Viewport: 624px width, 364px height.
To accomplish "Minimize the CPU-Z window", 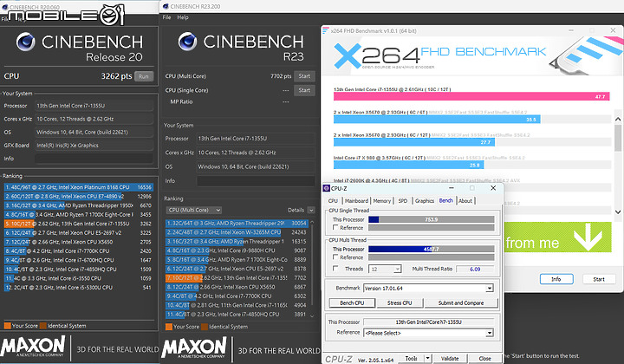I will pos(452,188).
